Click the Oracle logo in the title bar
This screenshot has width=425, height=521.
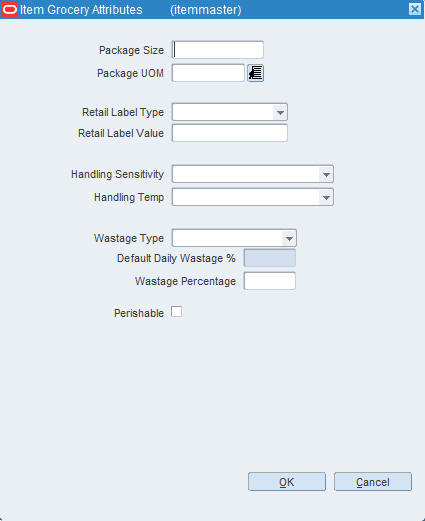[10, 9]
